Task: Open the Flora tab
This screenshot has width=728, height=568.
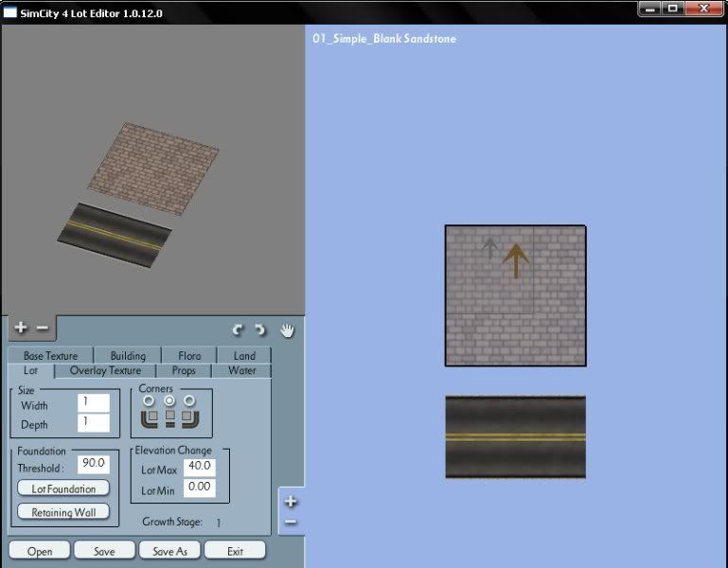Action: click(189, 355)
